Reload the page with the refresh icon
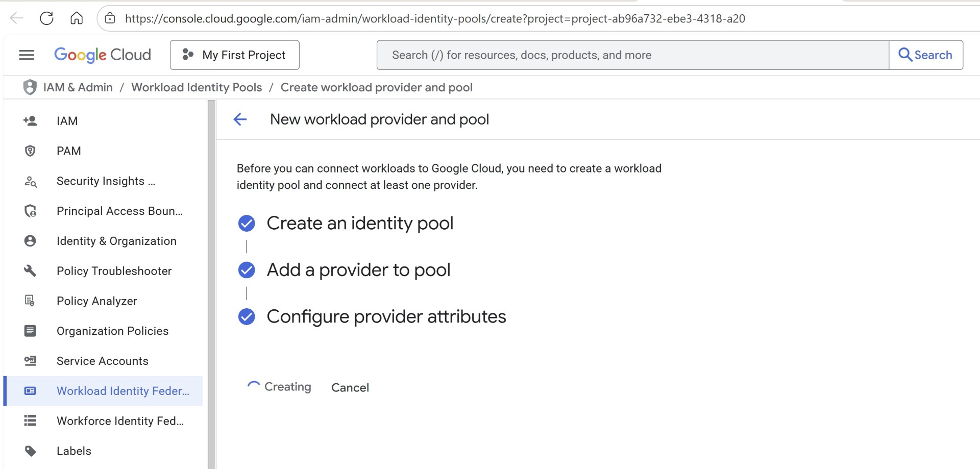 (x=46, y=18)
